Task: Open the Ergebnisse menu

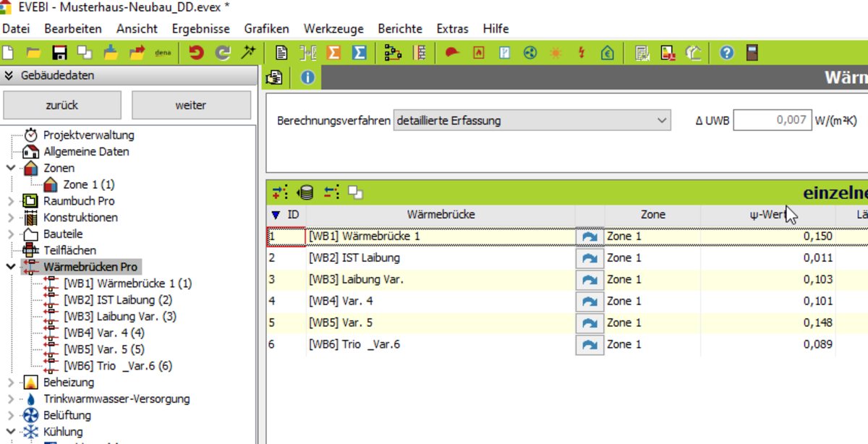Action: 200,29
